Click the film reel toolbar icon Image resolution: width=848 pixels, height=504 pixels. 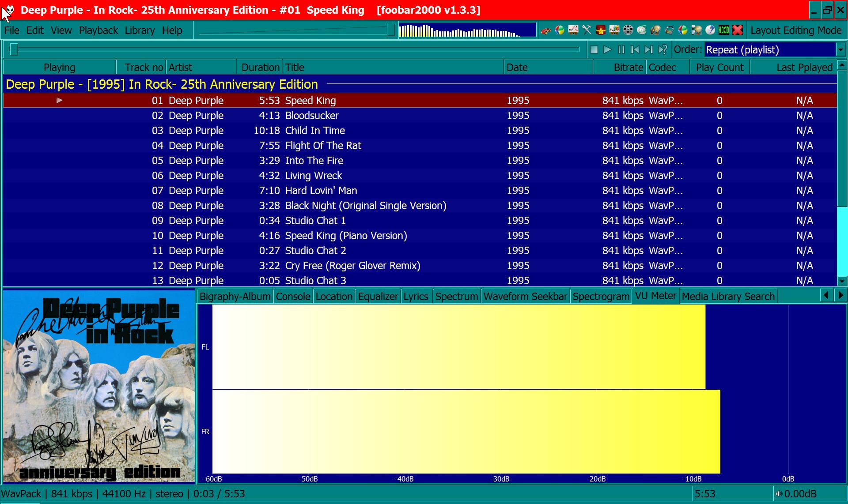tap(628, 30)
